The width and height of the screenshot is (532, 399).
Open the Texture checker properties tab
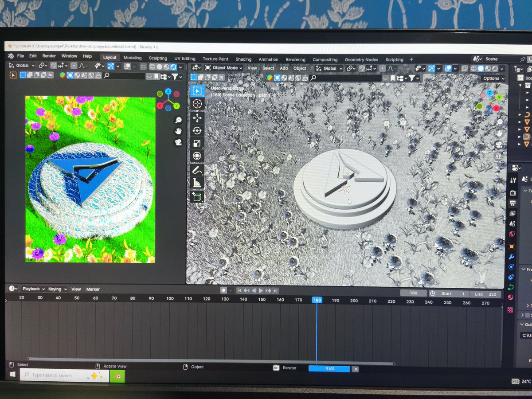(510, 309)
